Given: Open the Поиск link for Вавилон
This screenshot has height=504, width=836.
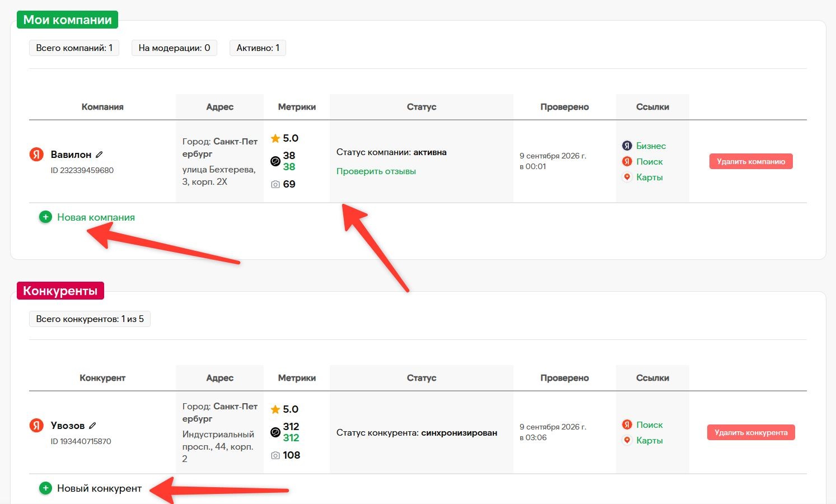Looking at the screenshot, I should pyautogui.click(x=650, y=161).
